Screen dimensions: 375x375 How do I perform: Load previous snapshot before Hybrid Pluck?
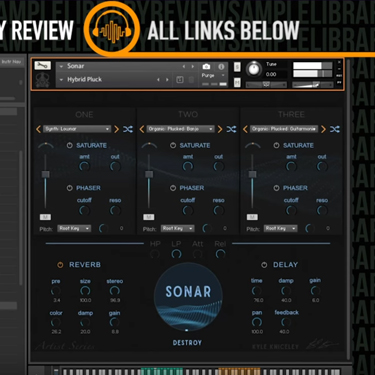click(158, 80)
